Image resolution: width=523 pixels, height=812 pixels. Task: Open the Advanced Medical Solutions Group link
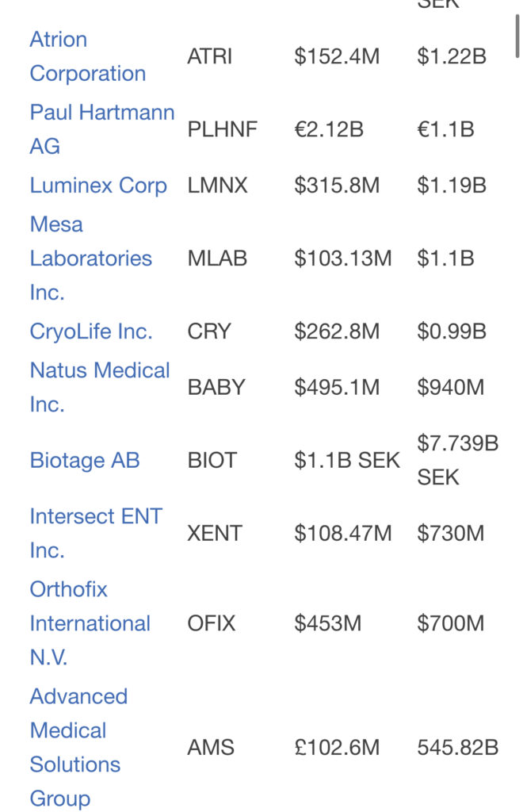78,748
